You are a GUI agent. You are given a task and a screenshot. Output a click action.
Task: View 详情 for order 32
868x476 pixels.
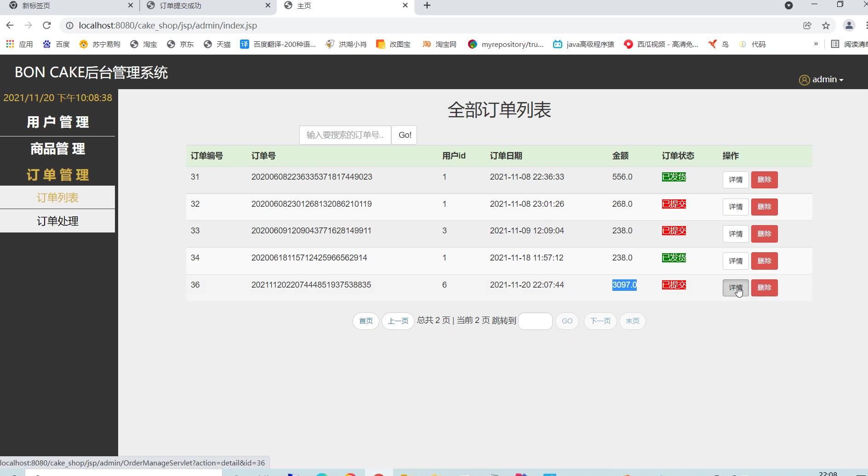click(736, 207)
